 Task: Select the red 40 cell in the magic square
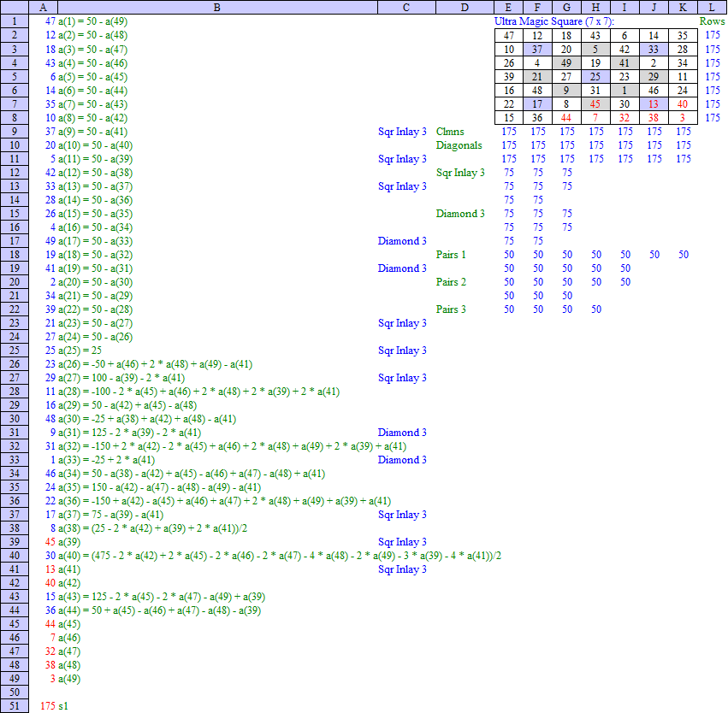[x=683, y=104]
